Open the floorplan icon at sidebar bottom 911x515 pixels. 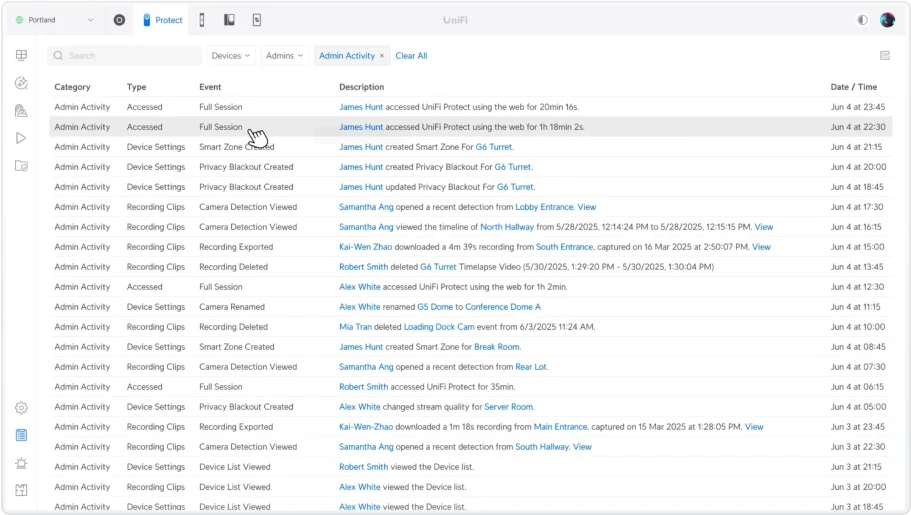[21, 491]
